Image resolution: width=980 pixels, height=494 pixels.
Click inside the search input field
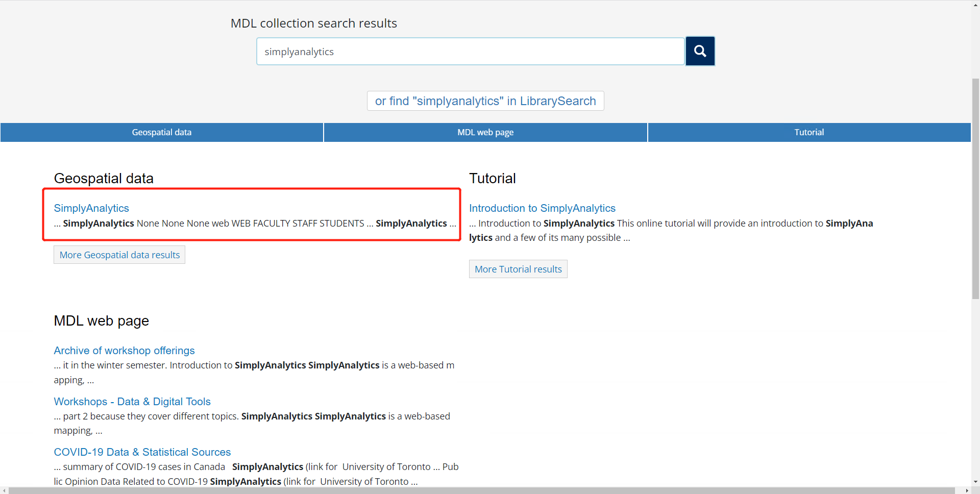(x=470, y=51)
